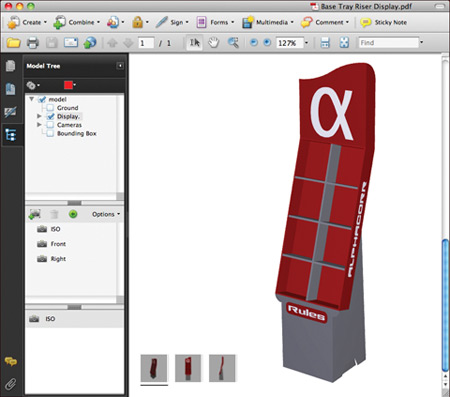The width and height of the screenshot is (450, 397).
Task: Click into the Find search field
Action: pyautogui.click(x=388, y=43)
